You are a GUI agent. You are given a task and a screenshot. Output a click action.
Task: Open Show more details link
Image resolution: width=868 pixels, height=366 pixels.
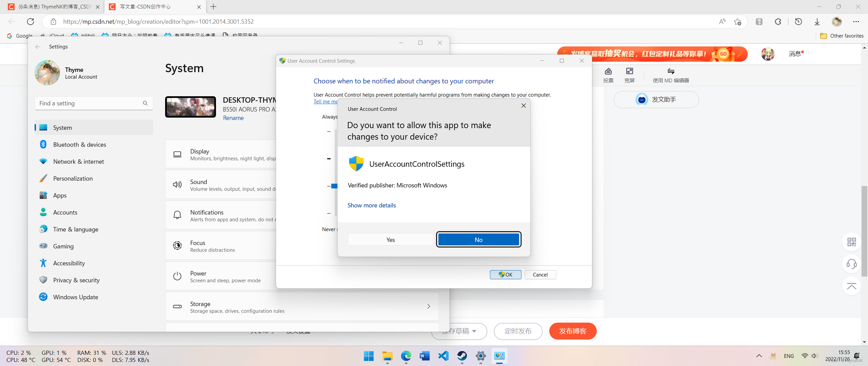tap(371, 205)
